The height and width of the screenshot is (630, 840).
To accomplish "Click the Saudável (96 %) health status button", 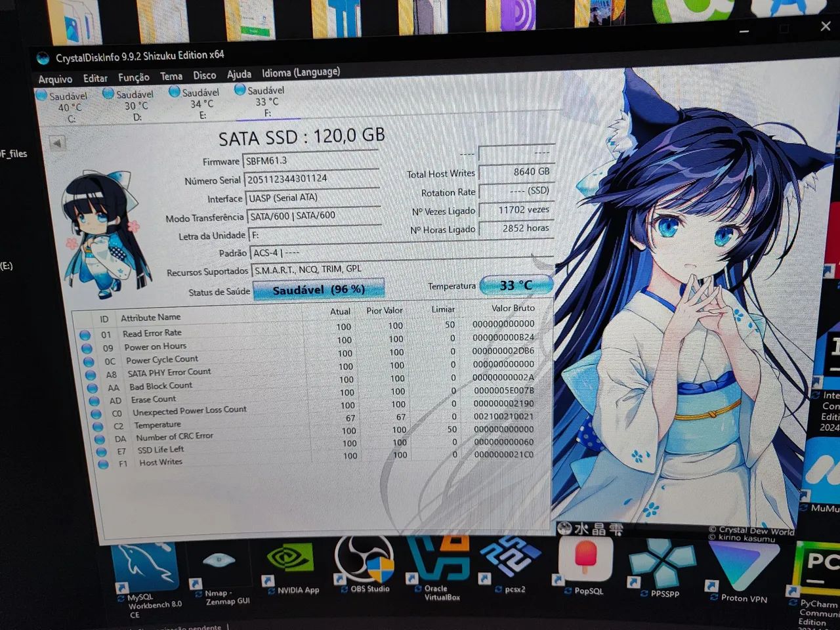I will pos(319,289).
